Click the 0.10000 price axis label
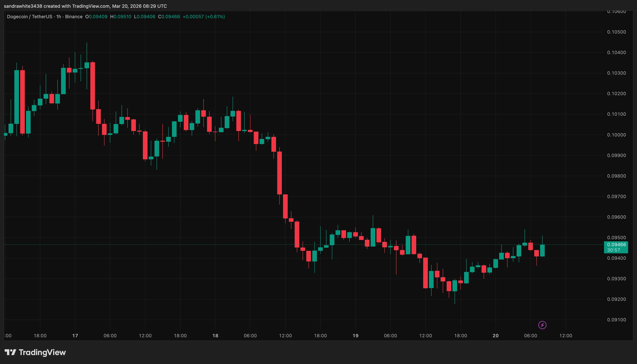The width and height of the screenshot is (637, 364). [x=616, y=135]
